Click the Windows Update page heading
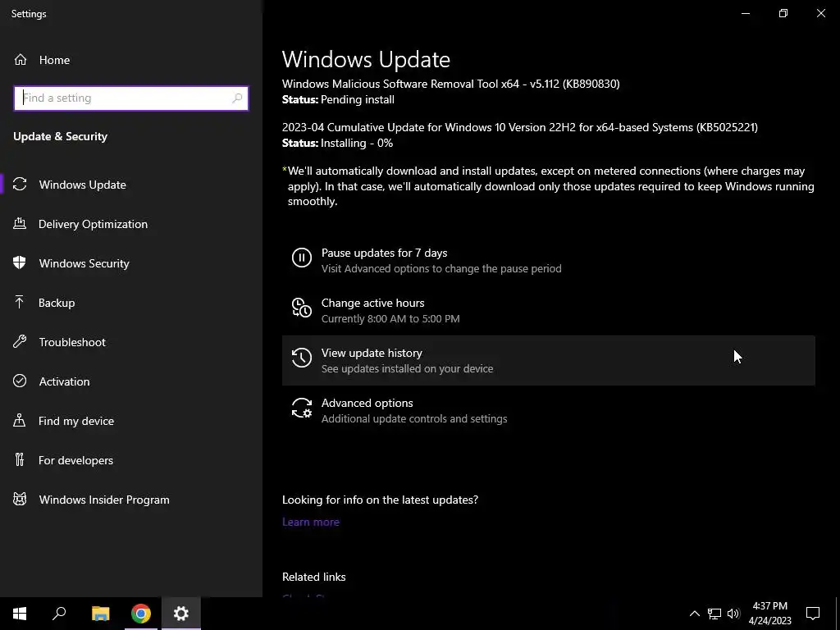Image resolution: width=840 pixels, height=630 pixels. [366, 59]
